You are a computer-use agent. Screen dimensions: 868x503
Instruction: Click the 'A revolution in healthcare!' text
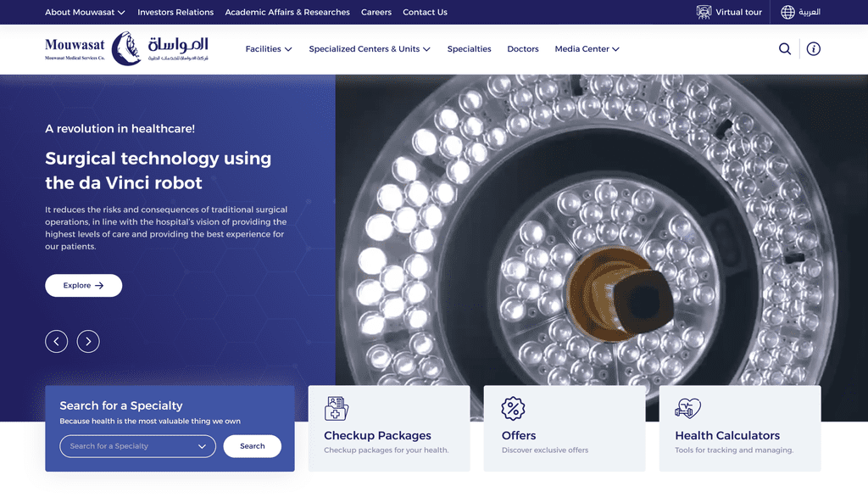(x=120, y=129)
